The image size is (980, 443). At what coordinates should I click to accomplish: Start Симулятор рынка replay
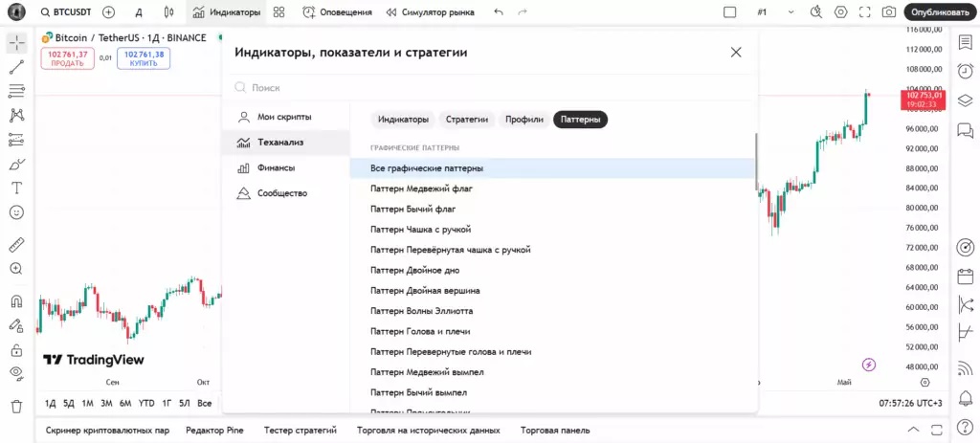[x=430, y=11]
